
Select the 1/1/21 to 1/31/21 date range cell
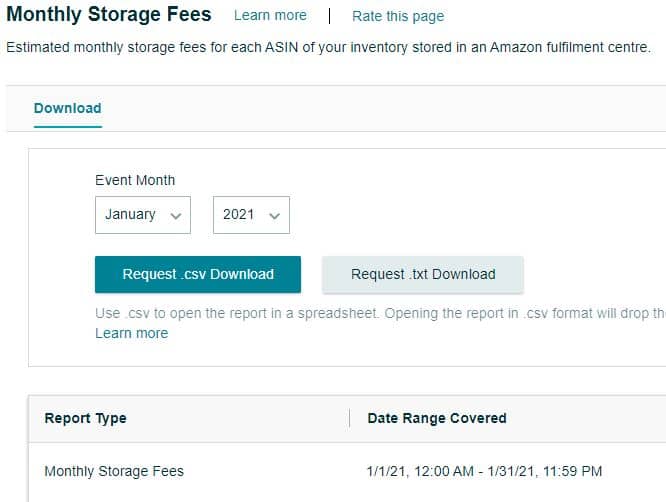(x=484, y=471)
